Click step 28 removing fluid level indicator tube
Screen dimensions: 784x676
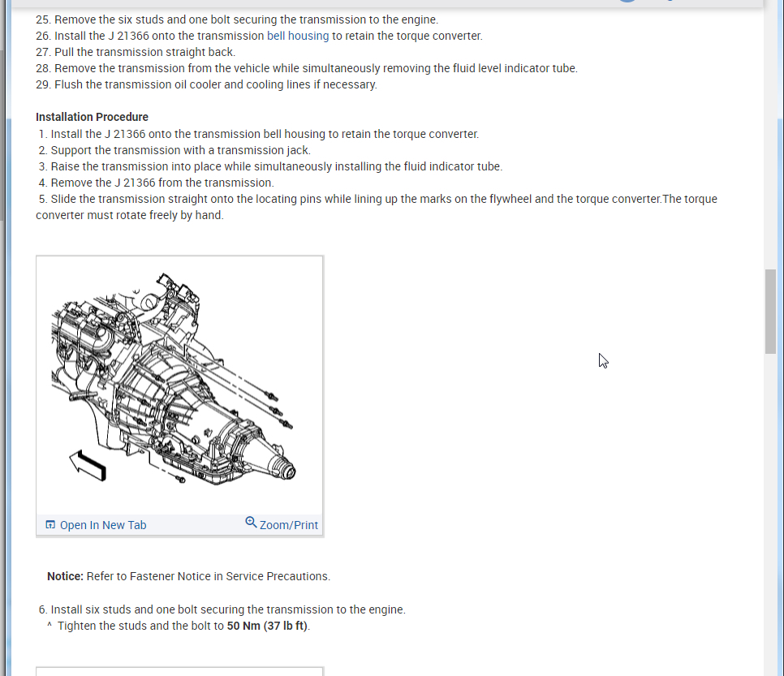tap(307, 68)
